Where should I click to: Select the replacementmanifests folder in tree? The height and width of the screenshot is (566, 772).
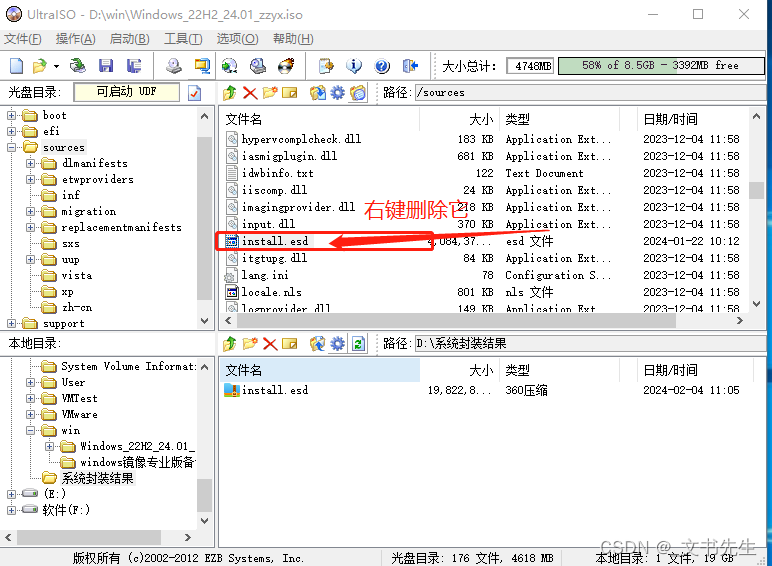click(121, 227)
